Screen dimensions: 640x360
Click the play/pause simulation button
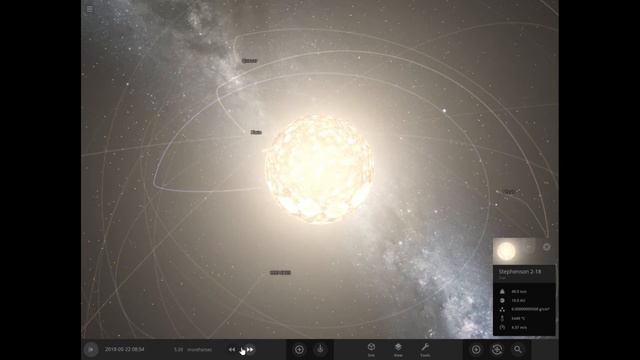(x=91, y=349)
